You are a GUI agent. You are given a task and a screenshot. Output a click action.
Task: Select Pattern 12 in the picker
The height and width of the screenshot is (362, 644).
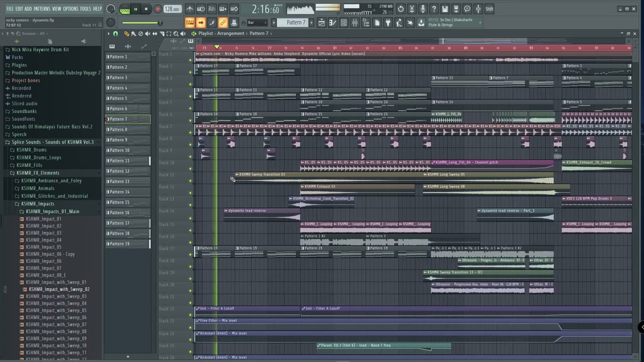click(x=128, y=171)
